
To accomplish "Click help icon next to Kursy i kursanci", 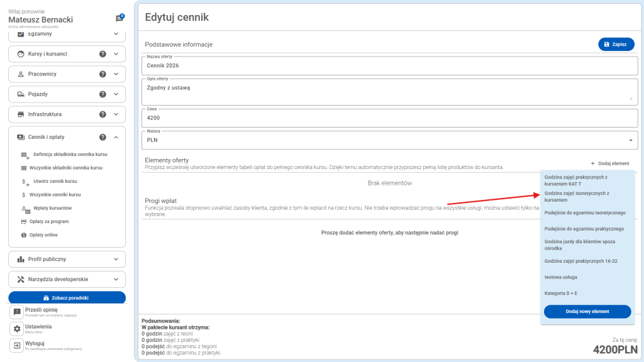I will (103, 54).
